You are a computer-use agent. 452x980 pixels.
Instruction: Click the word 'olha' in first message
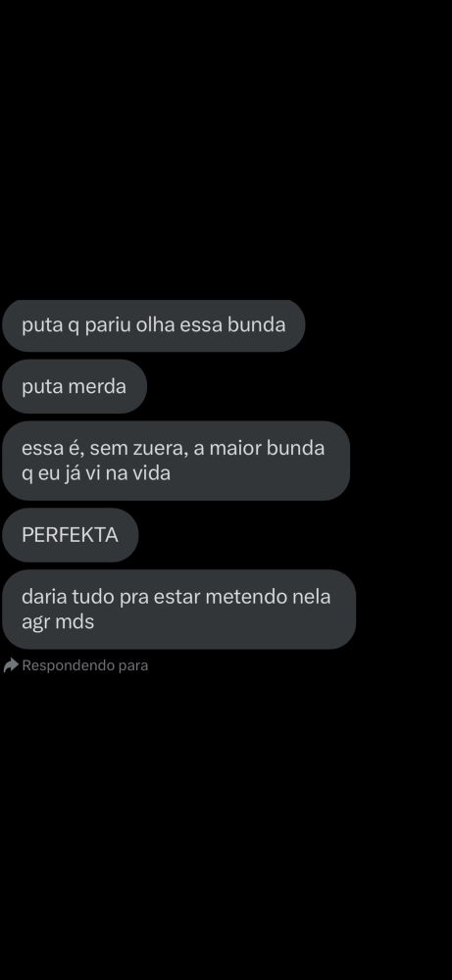pyautogui.click(x=198, y=325)
